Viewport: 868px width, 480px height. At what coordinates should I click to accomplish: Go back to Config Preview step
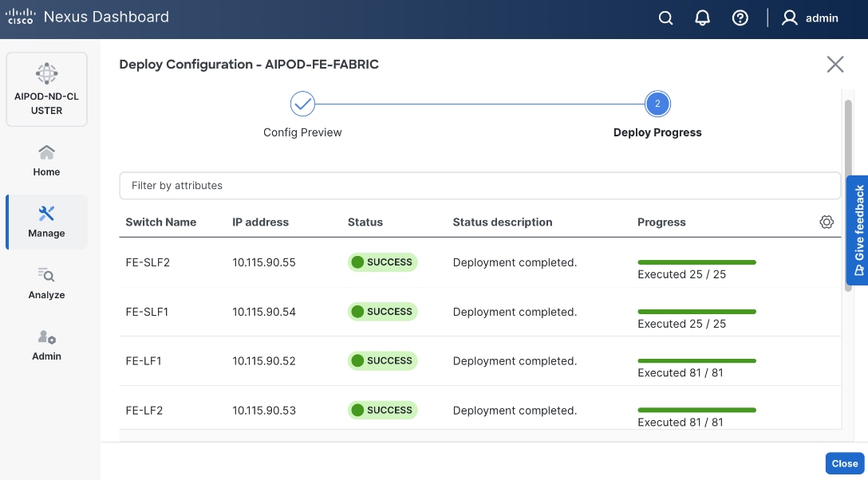[x=302, y=104]
